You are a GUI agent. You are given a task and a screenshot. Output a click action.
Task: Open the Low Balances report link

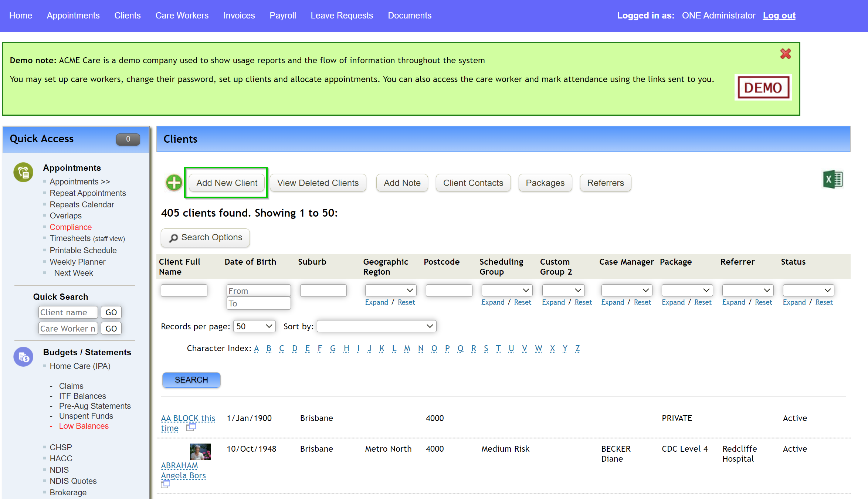(84, 426)
